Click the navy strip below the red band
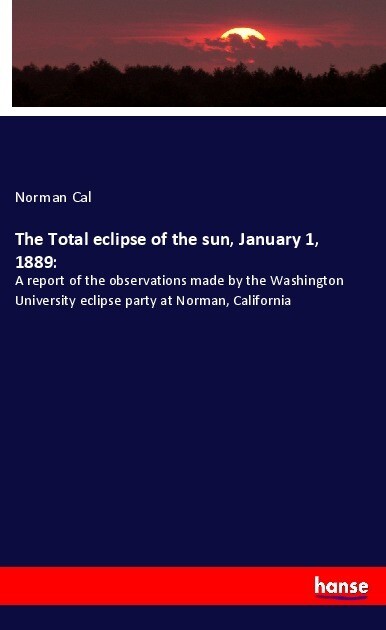 click(193, 618)
